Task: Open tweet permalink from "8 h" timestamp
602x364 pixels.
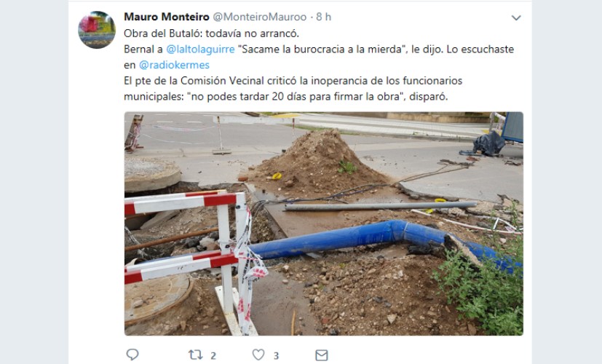Action: pos(324,17)
